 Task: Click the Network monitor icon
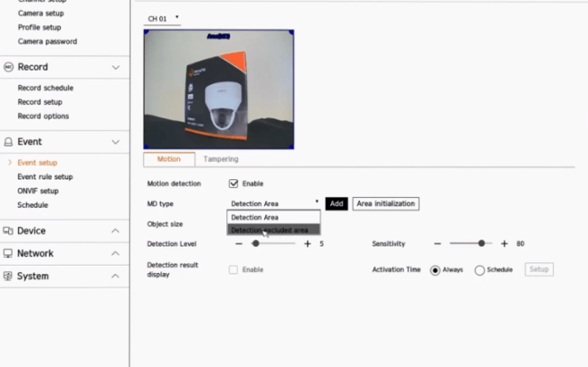click(x=8, y=253)
